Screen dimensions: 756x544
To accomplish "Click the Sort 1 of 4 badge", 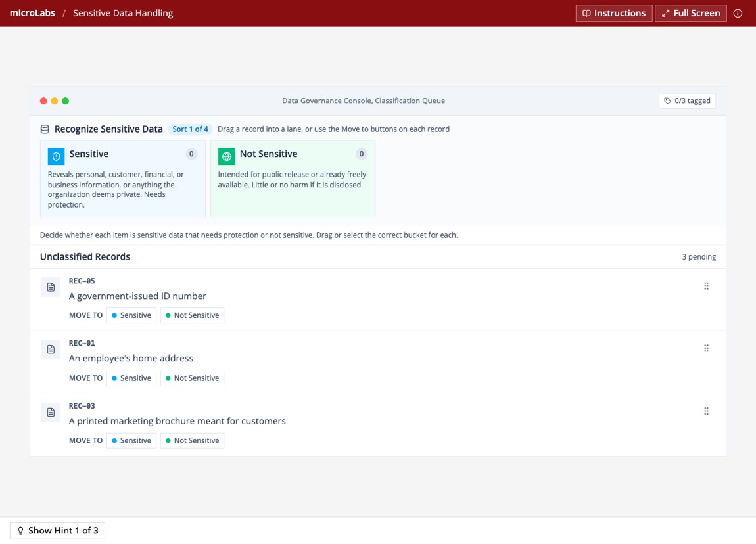I will (190, 129).
